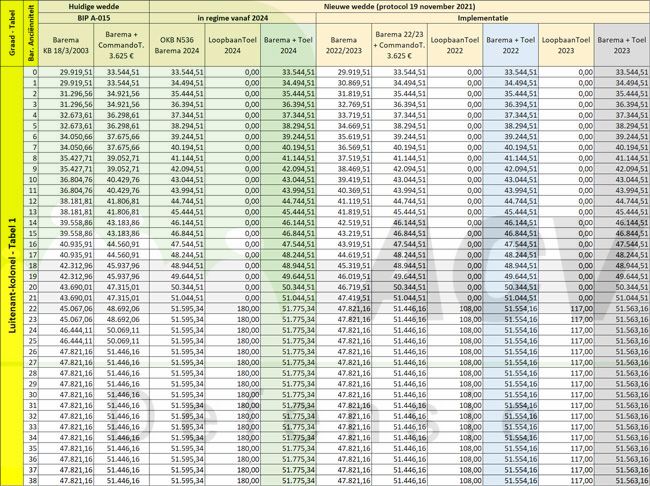Select the 'LoopbaanToel 2023' column header

click(566, 45)
